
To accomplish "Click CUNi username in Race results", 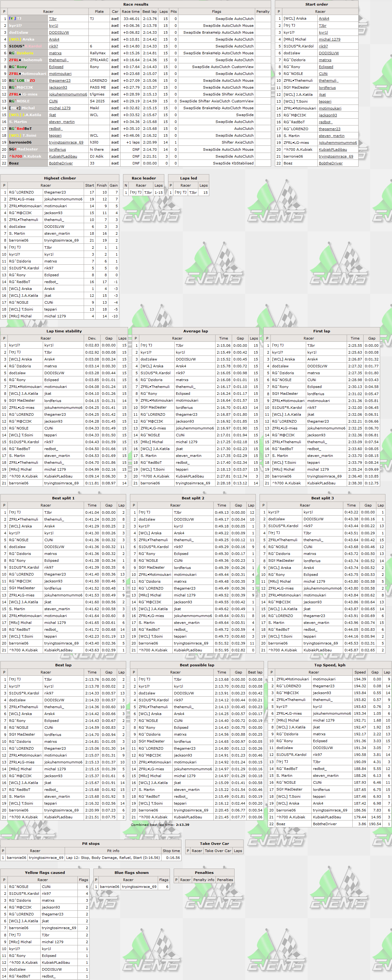I will click(53, 101).
